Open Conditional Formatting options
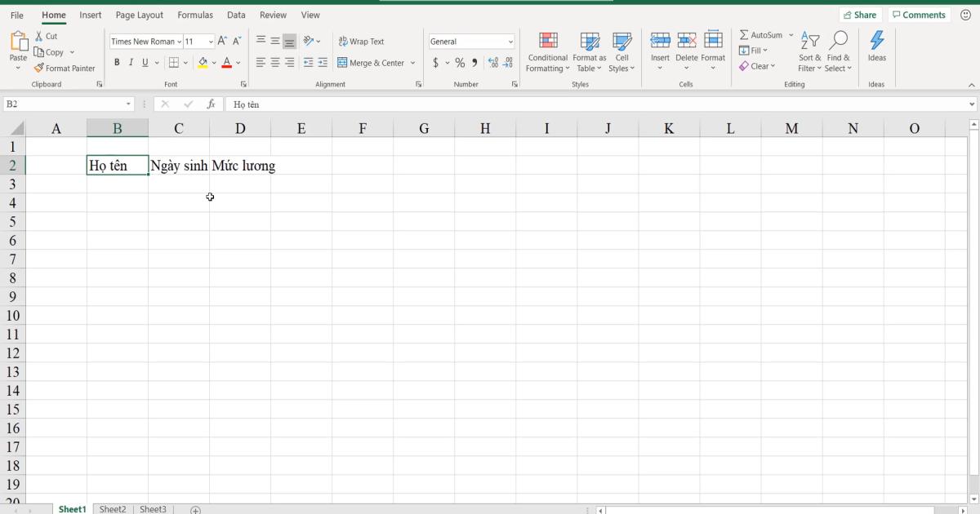Image resolution: width=980 pixels, height=514 pixels. 547,52
